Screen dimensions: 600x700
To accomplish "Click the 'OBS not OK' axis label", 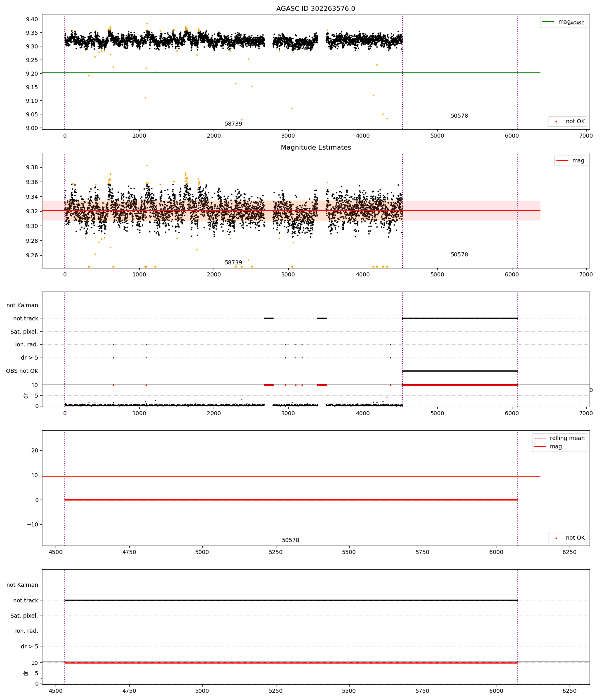I will coord(22,371).
